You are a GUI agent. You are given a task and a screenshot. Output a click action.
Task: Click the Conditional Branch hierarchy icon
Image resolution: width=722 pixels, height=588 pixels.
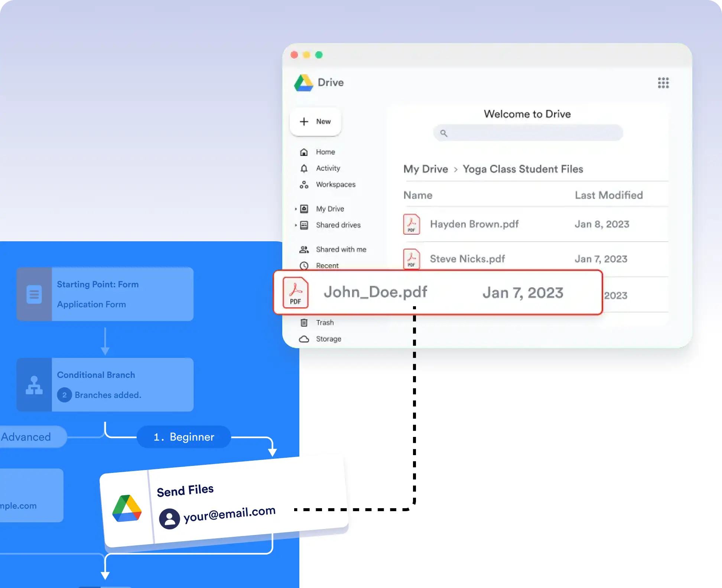pyautogui.click(x=34, y=385)
